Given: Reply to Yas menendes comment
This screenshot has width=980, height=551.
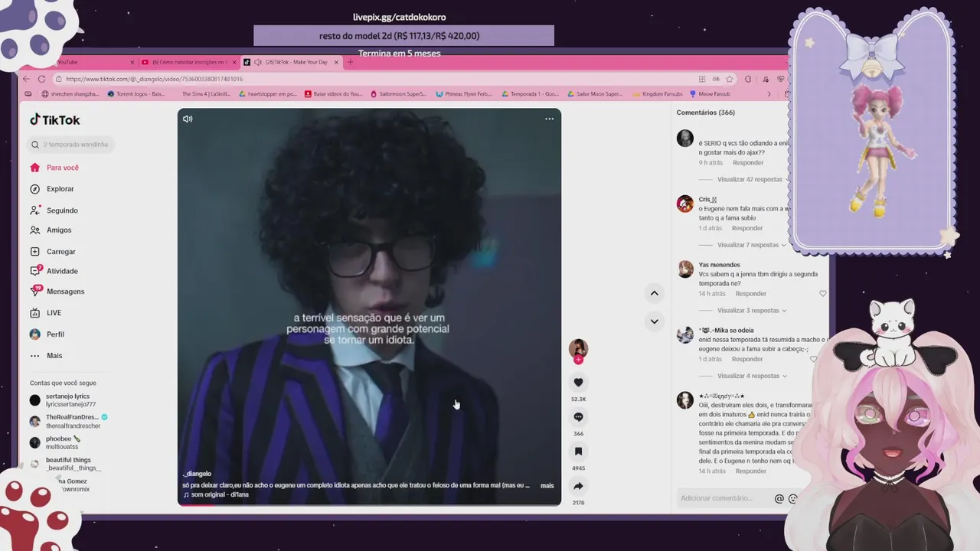Looking at the screenshot, I should (x=750, y=294).
